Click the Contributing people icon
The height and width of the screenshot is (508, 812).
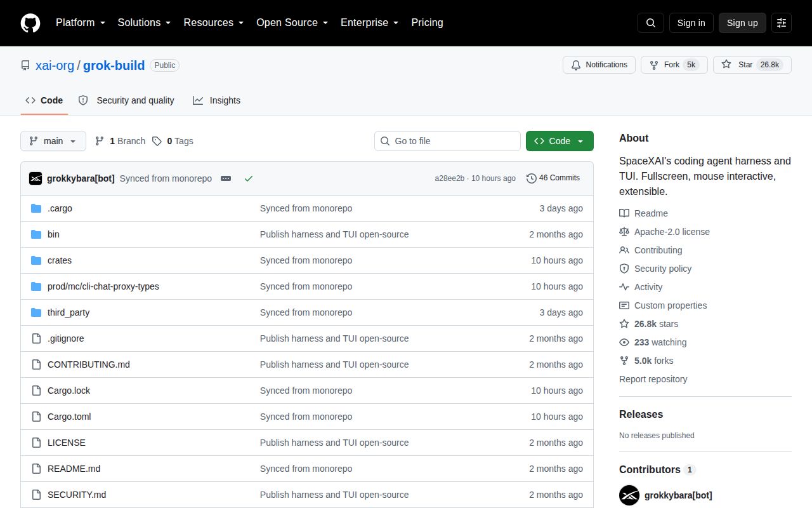[624, 250]
